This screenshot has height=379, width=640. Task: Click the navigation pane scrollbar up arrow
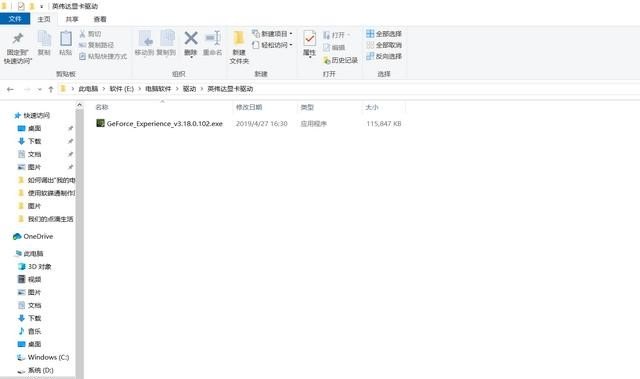(x=80, y=105)
